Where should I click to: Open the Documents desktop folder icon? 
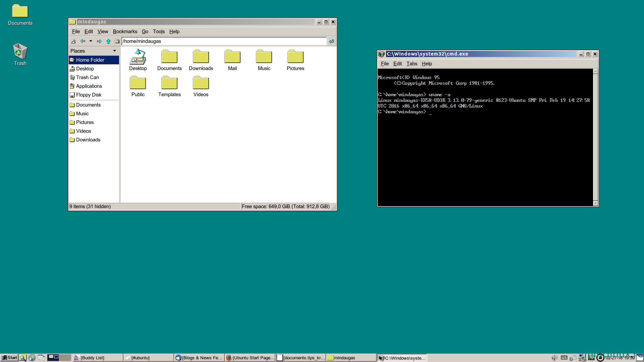pyautogui.click(x=20, y=15)
